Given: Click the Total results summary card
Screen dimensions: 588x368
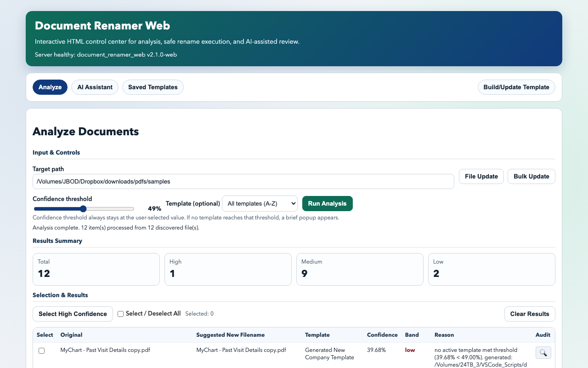Looking at the screenshot, I should tap(96, 269).
